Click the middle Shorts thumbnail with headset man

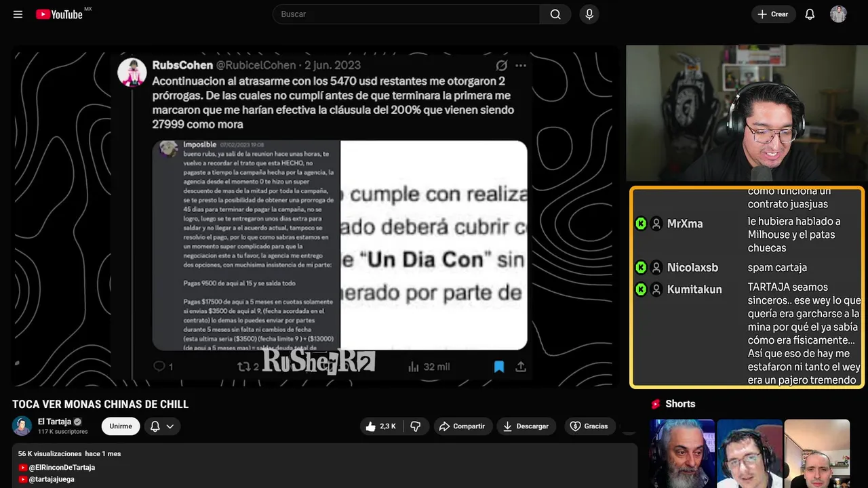click(x=749, y=453)
